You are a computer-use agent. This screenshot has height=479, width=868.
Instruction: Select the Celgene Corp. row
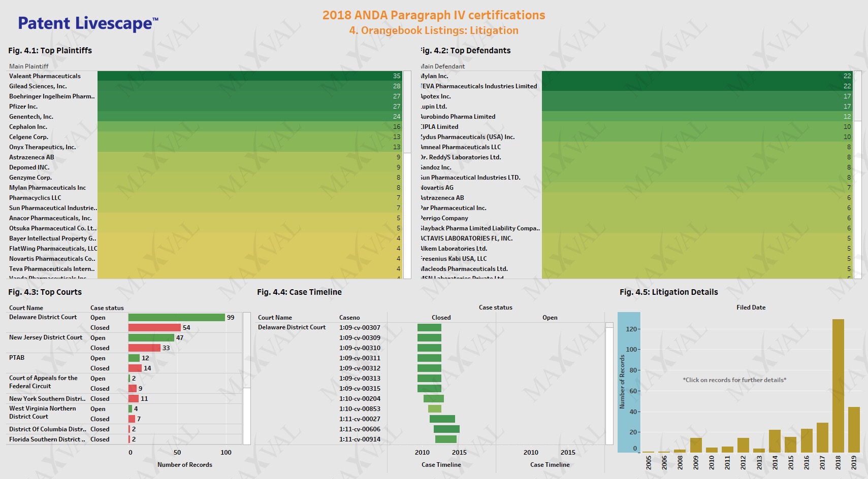205,137
